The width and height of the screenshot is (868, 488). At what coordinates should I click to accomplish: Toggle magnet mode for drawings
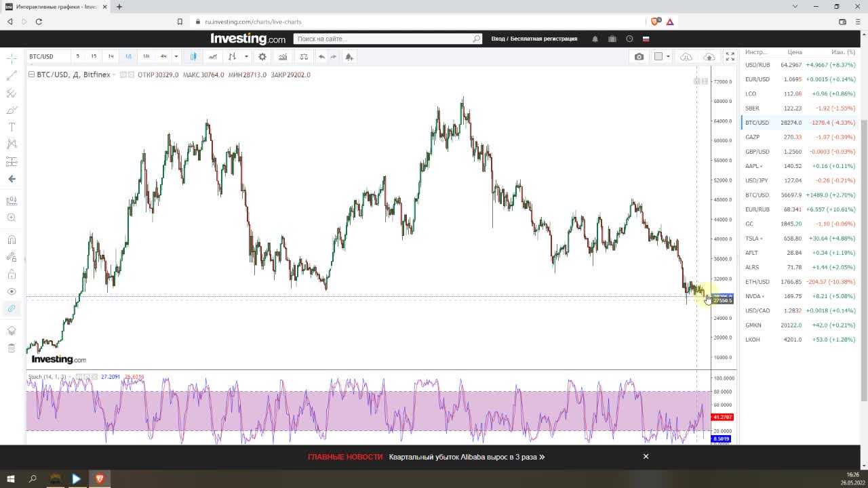point(12,239)
